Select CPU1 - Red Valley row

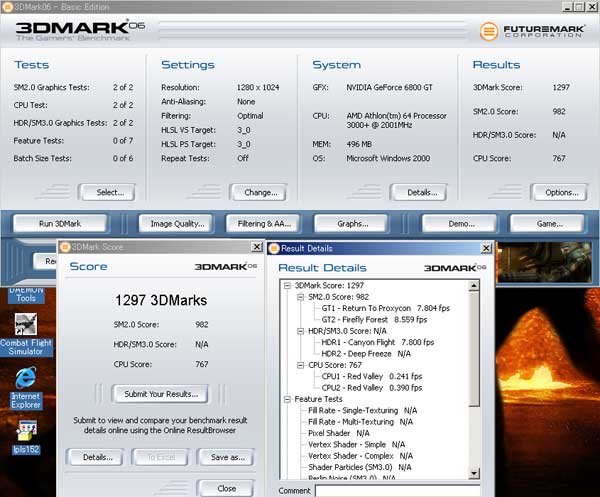[372, 376]
